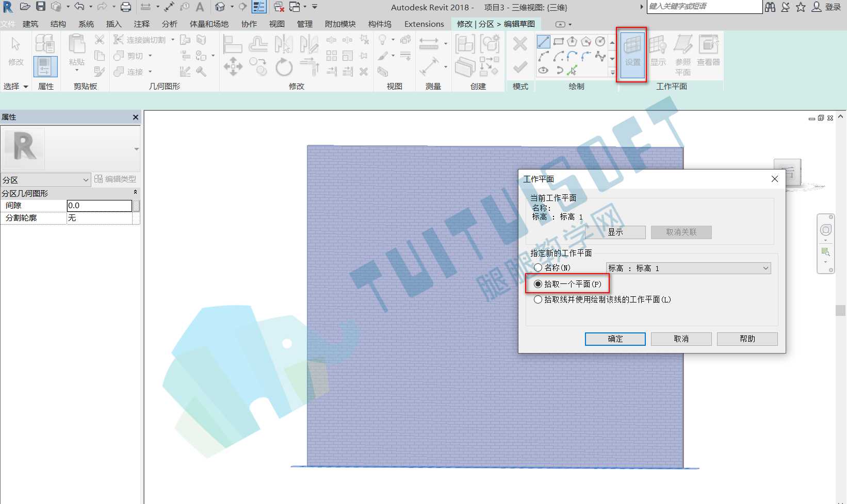This screenshot has width=847, height=504.
Task: Click the Print icon in quick access toolbar
Action: pos(126,7)
